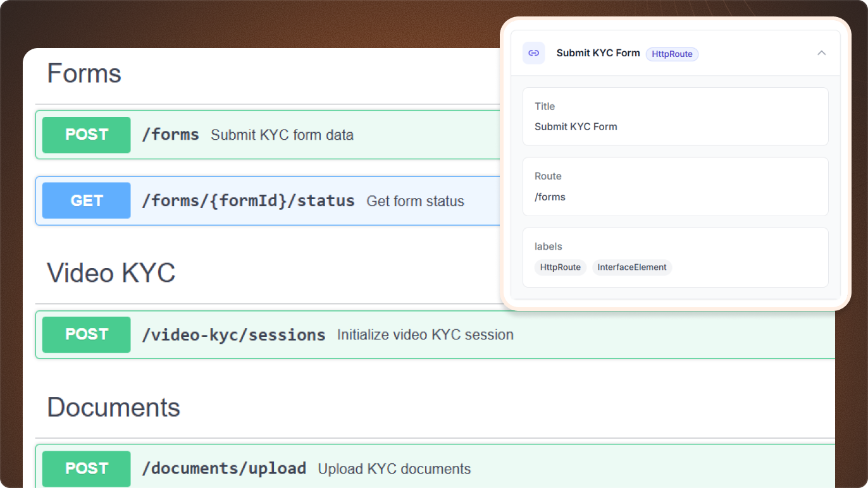Screen dimensions: 868x488
Task: Click the 'Route' field caption
Action: click(x=548, y=176)
